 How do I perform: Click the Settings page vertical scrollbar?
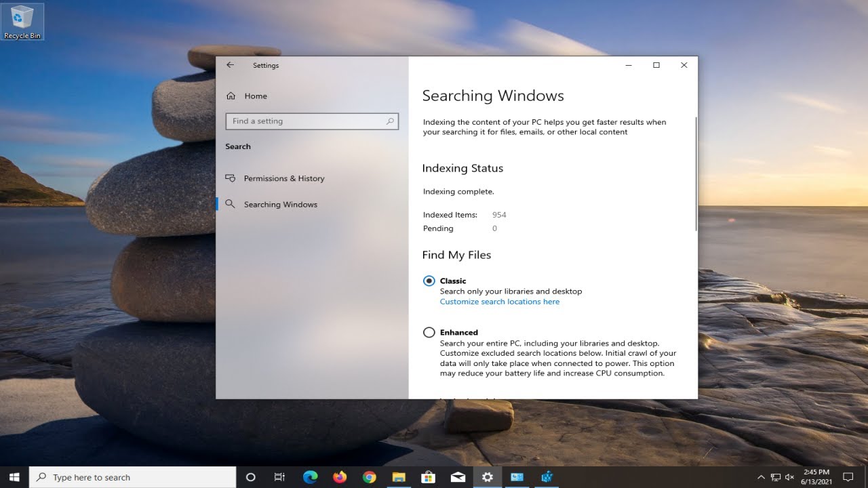pos(696,173)
